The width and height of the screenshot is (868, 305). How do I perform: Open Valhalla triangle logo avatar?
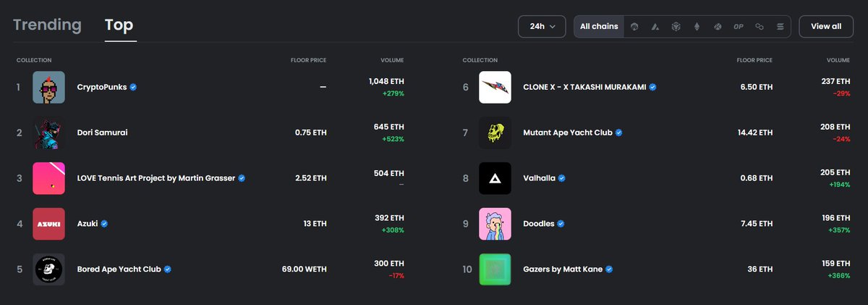tap(495, 178)
